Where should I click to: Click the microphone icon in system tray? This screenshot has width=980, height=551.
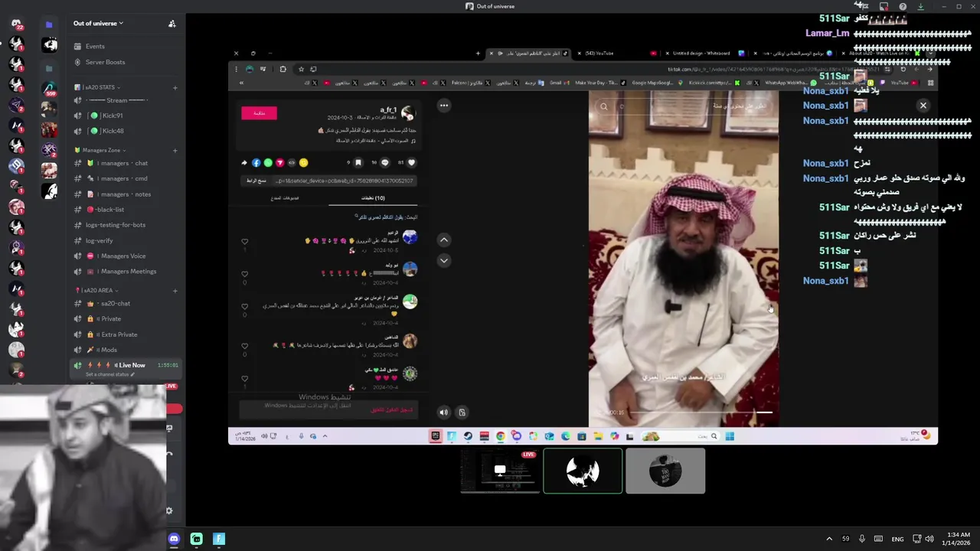click(862, 539)
